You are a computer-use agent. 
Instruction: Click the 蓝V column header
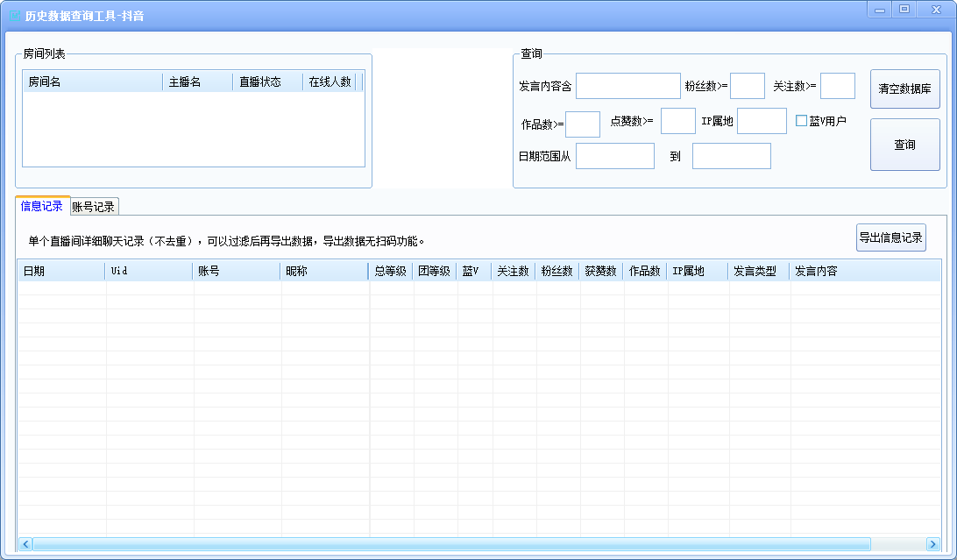(x=474, y=271)
